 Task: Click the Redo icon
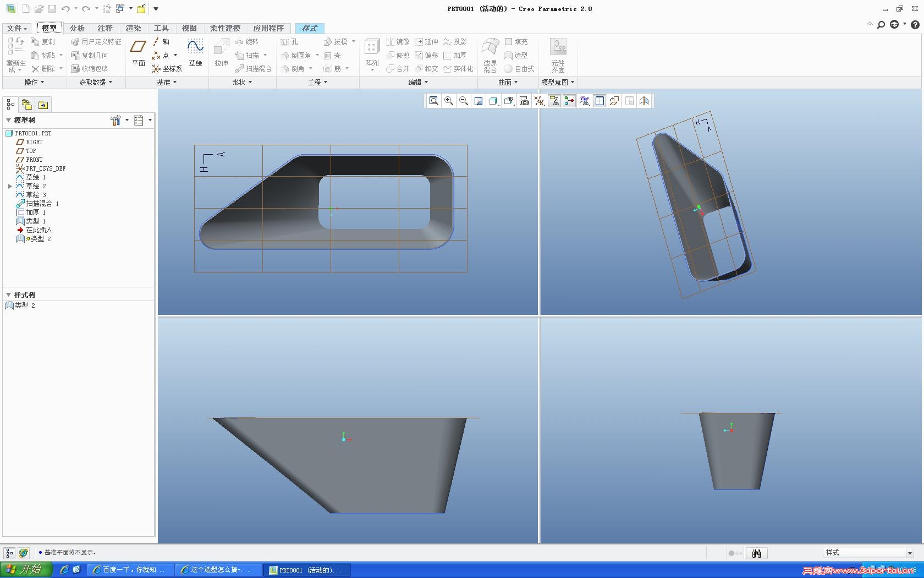click(x=86, y=9)
